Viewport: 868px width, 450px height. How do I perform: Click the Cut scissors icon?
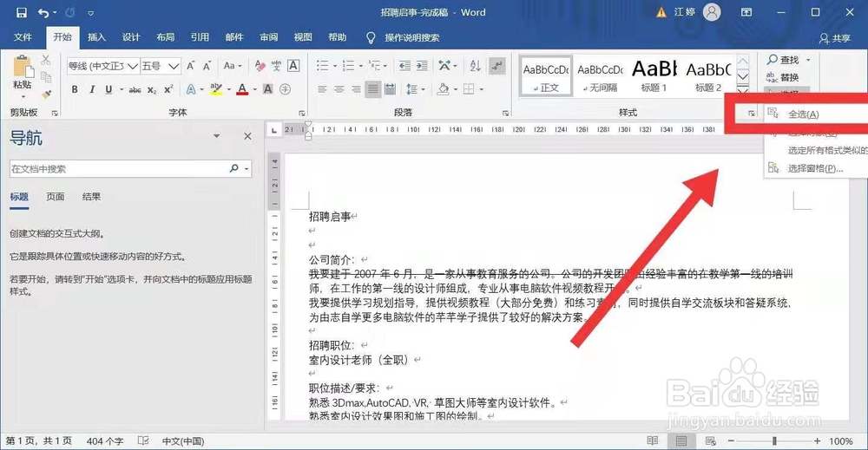(46, 60)
